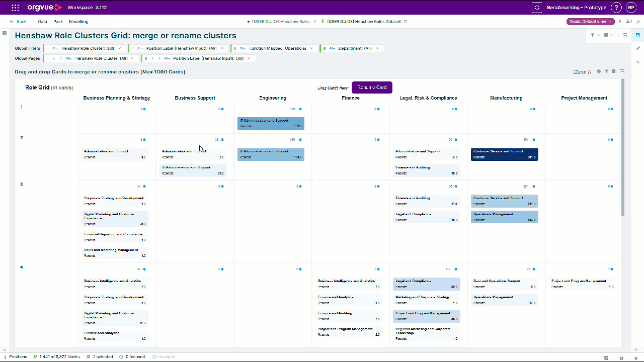
Task: Click the 2 selected status indicator
Action: pos(100,357)
